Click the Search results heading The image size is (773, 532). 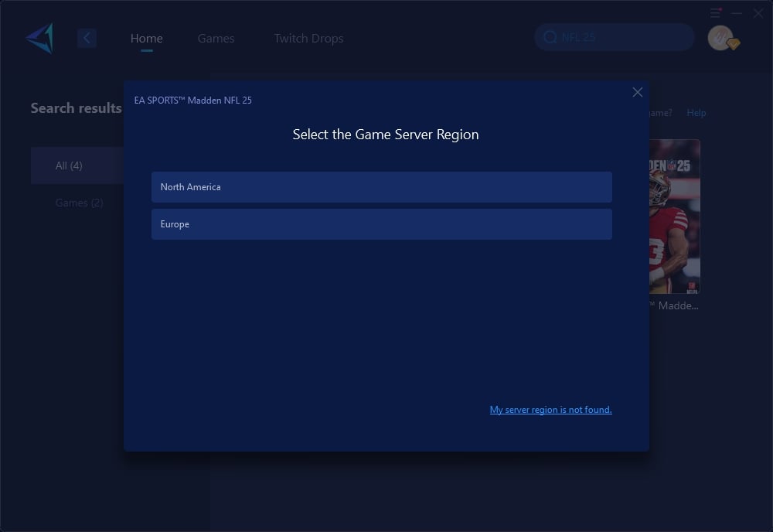pos(76,108)
